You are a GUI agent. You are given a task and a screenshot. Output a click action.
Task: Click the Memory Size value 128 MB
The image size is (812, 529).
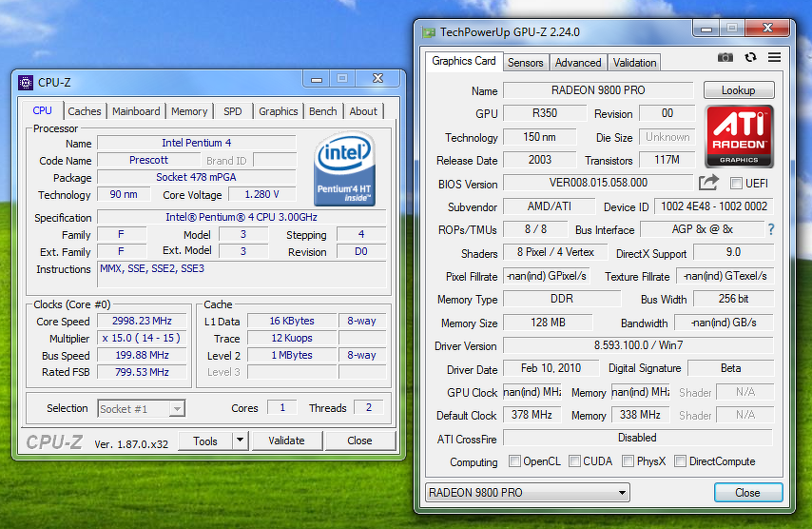click(x=548, y=323)
